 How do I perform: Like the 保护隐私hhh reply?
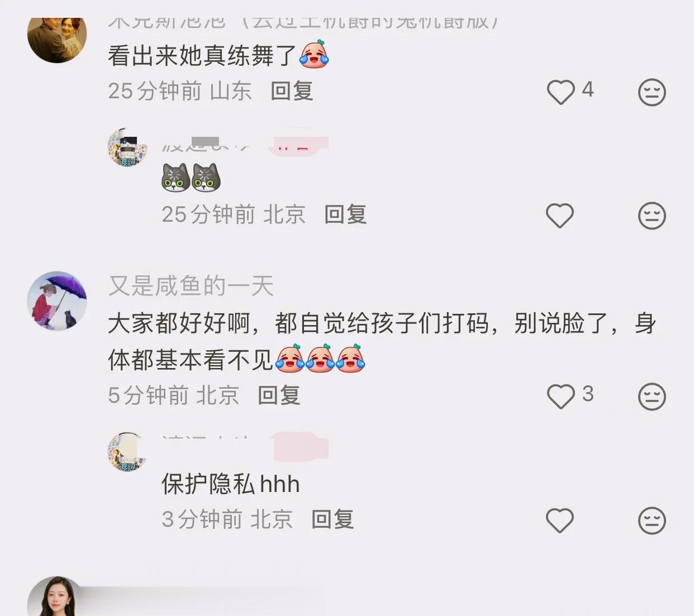560,521
